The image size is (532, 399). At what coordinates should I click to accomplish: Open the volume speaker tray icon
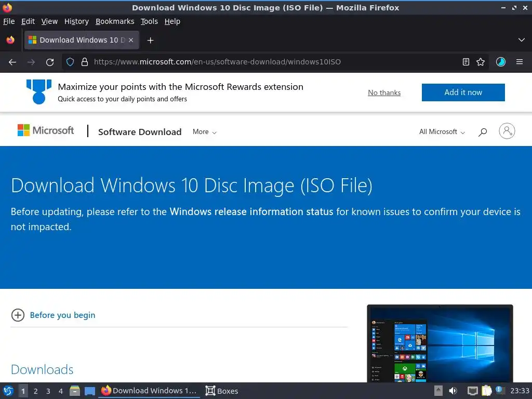click(453, 391)
